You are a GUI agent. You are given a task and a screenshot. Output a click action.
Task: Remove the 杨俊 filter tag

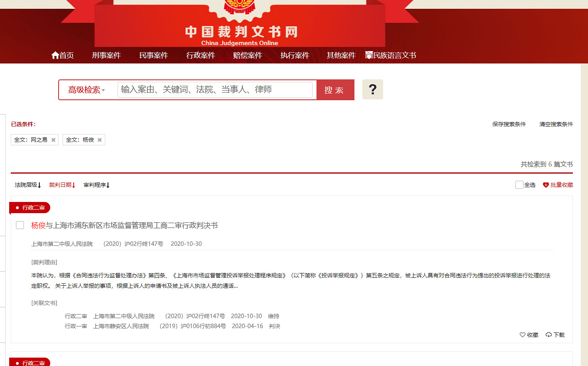click(x=100, y=140)
